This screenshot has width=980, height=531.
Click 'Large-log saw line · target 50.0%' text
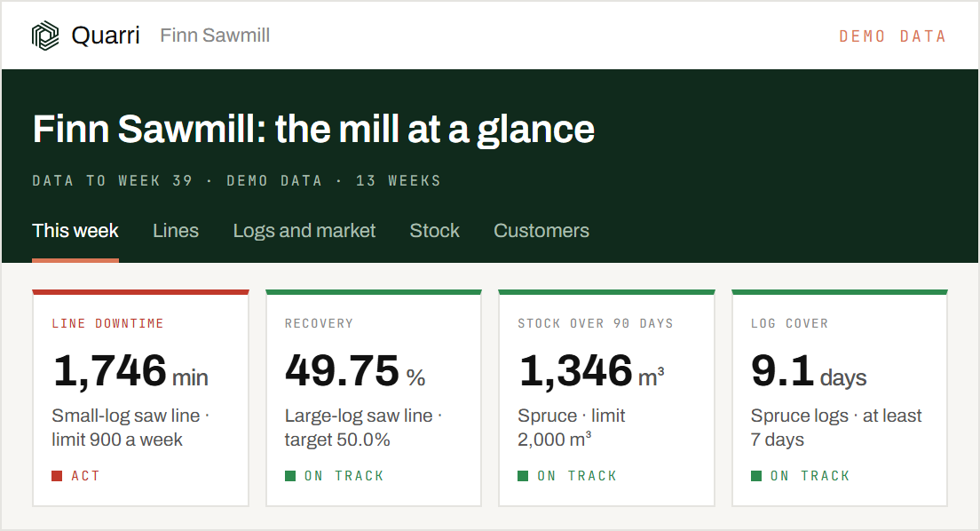tap(363, 427)
